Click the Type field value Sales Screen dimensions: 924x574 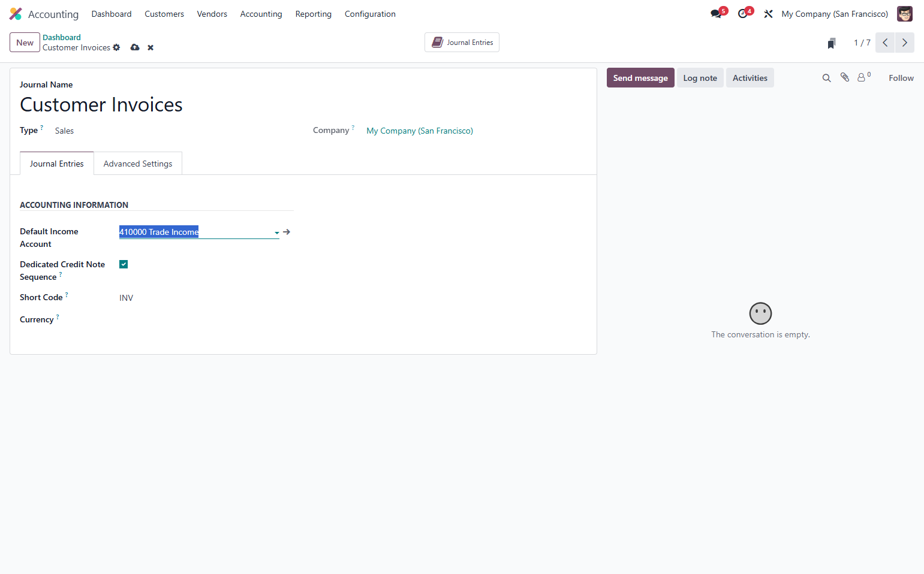coord(64,131)
